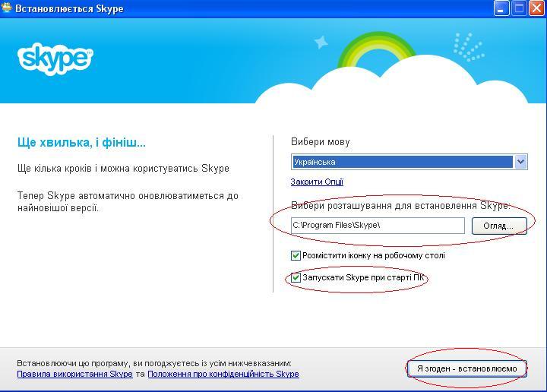Click the dropdown arrow of the language box

(520, 162)
